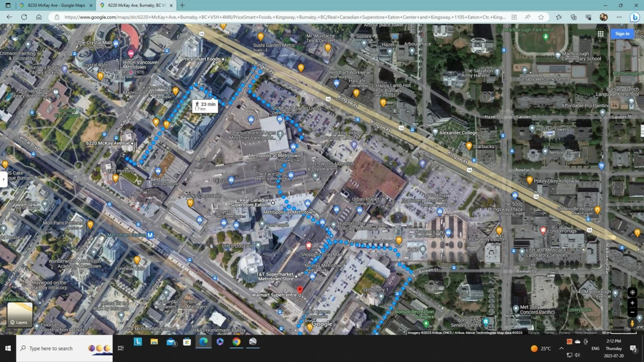Click the Send feedback link
This screenshot has height=362, width=644.
click(x=586, y=333)
